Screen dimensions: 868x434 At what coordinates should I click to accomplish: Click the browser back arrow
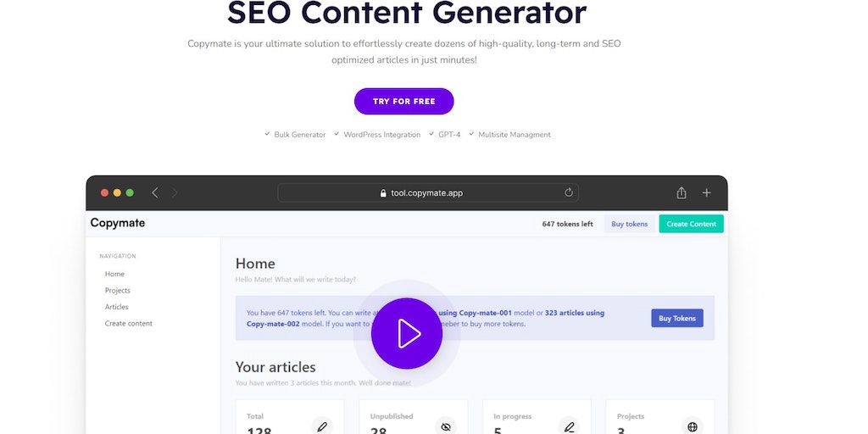[x=154, y=193]
